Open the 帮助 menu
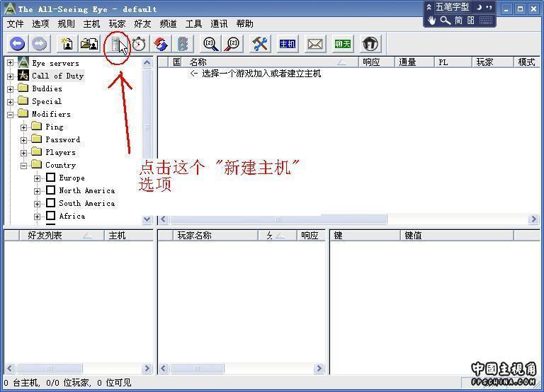This screenshot has width=544, height=392. pyautogui.click(x=244, y=24)
